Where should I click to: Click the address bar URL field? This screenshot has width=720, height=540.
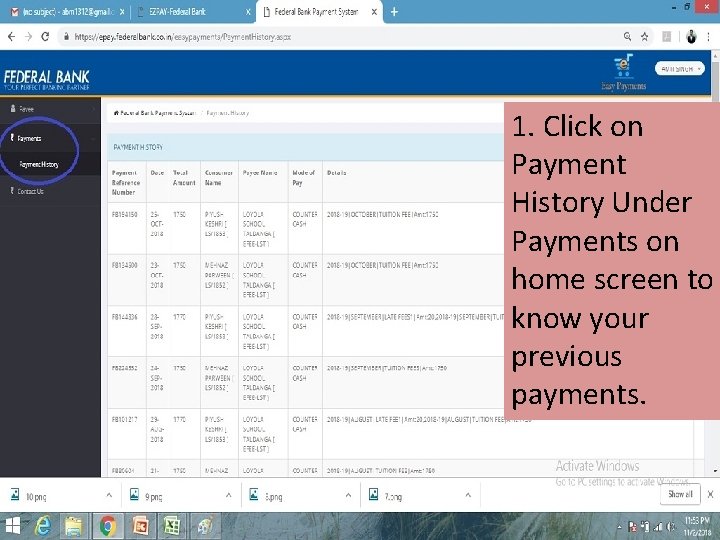[340, 37]
